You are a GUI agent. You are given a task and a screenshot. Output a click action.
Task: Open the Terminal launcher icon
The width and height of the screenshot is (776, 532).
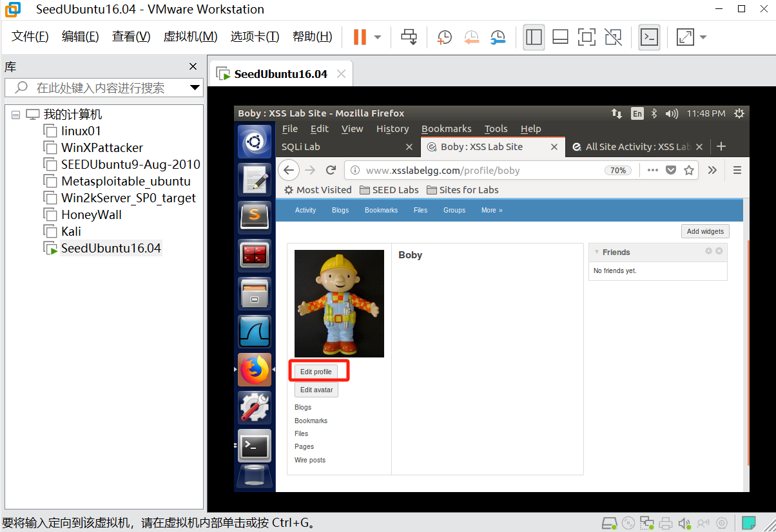point(255,445)
